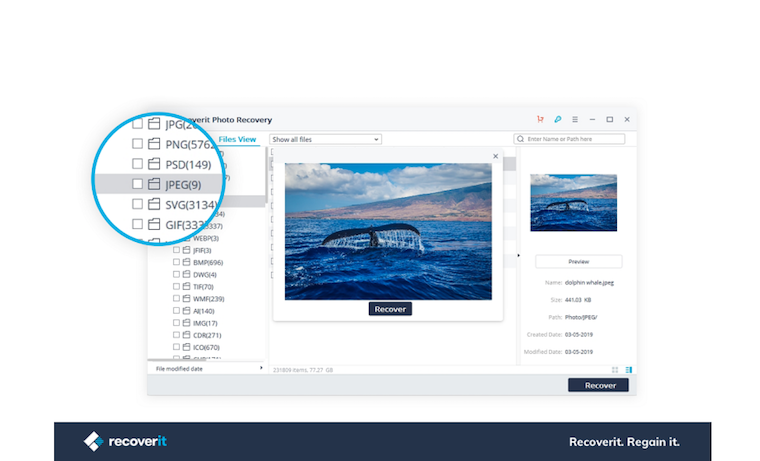
Task: Click the ICO(670) folder icon
Action: 187,347
